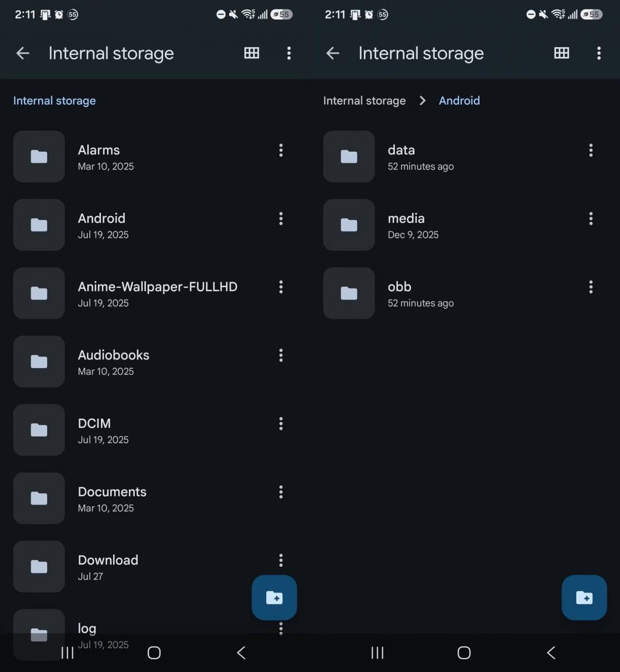Image resolution: width=620 pixels, height=672 pixels.
Task: Open options for media folder
Action: click(x=591, y=218)
